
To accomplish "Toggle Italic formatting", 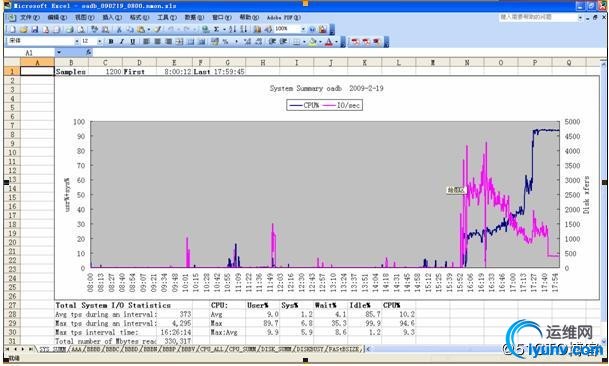I will (x=122, y=42).
